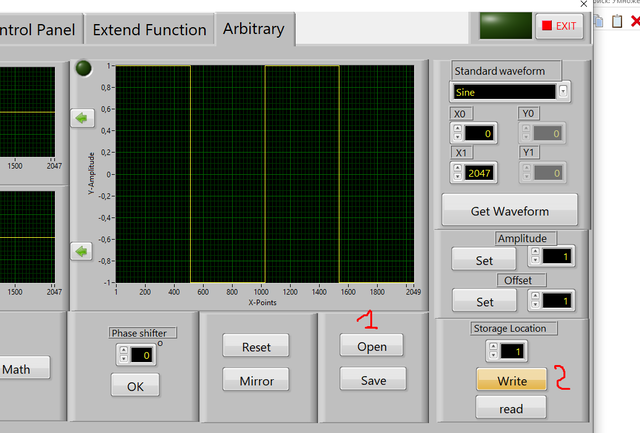Click the Phase shifter value field
640x433 pixels.
coord(142,355)
